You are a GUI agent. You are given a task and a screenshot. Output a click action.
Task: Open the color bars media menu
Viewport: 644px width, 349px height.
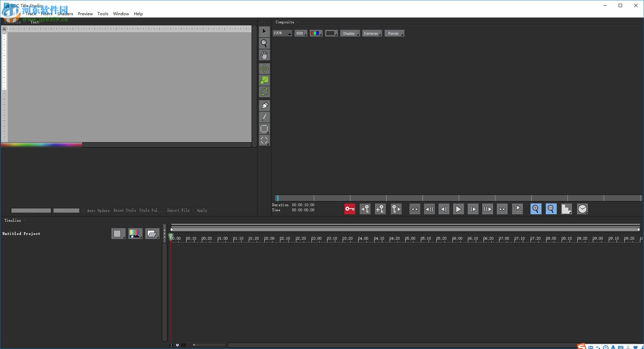point(135,234)
